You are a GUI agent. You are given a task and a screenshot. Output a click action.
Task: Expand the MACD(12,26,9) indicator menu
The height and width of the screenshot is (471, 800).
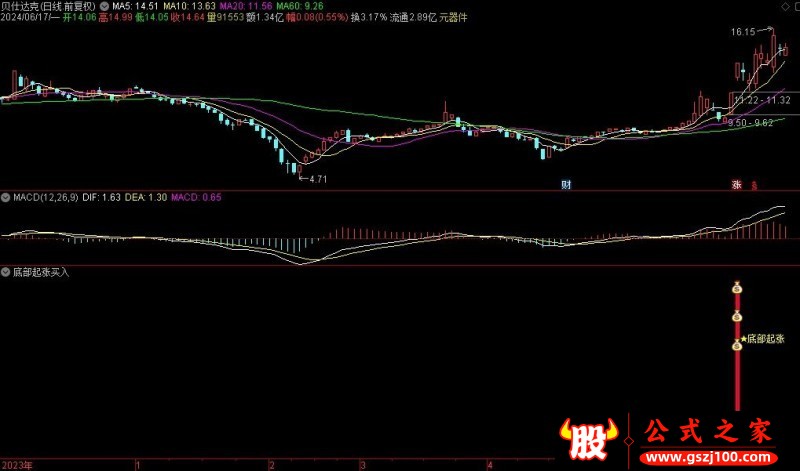click(6, 197)
